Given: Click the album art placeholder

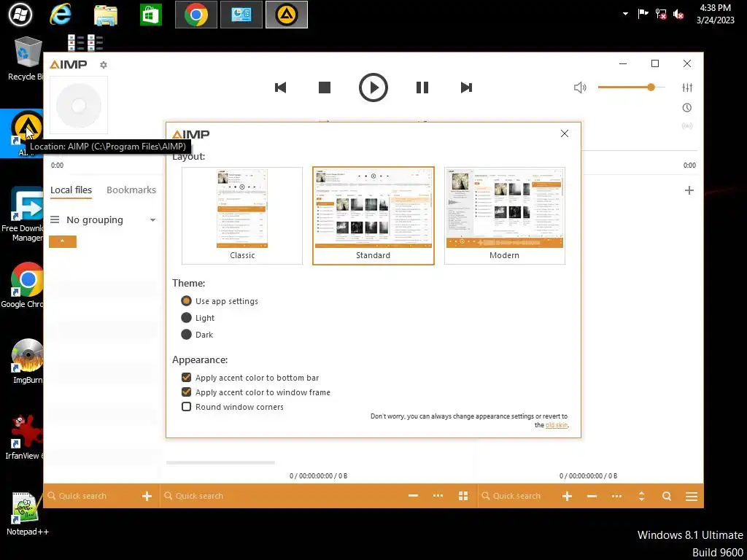Looking at the screenshot, I should click(79, 105).
